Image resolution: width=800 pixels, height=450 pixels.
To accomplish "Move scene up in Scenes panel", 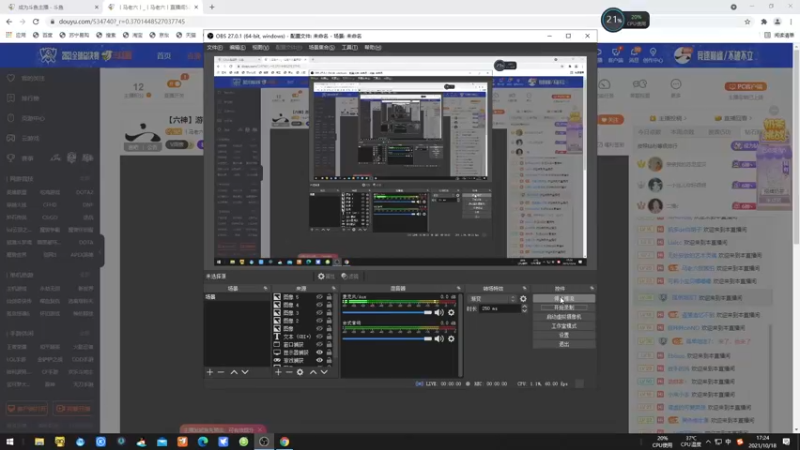I will pyautogui.click(x=234, y=372).
